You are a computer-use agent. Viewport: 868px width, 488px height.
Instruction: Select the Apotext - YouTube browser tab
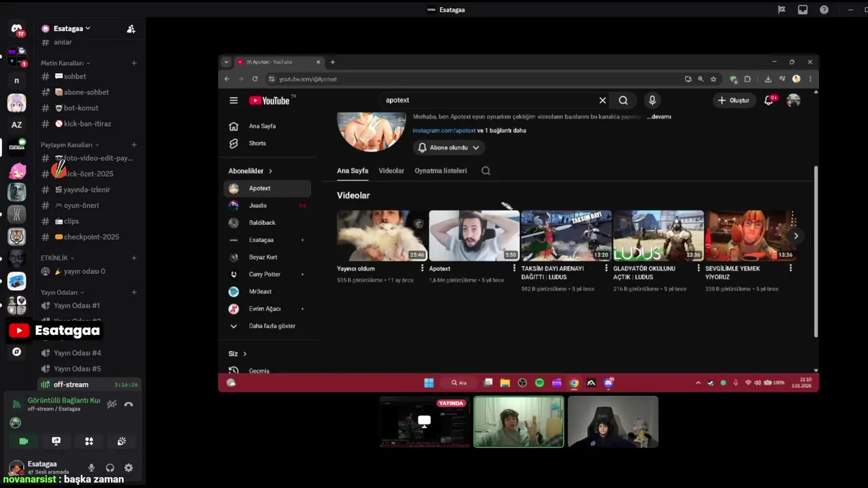(278, 62)
